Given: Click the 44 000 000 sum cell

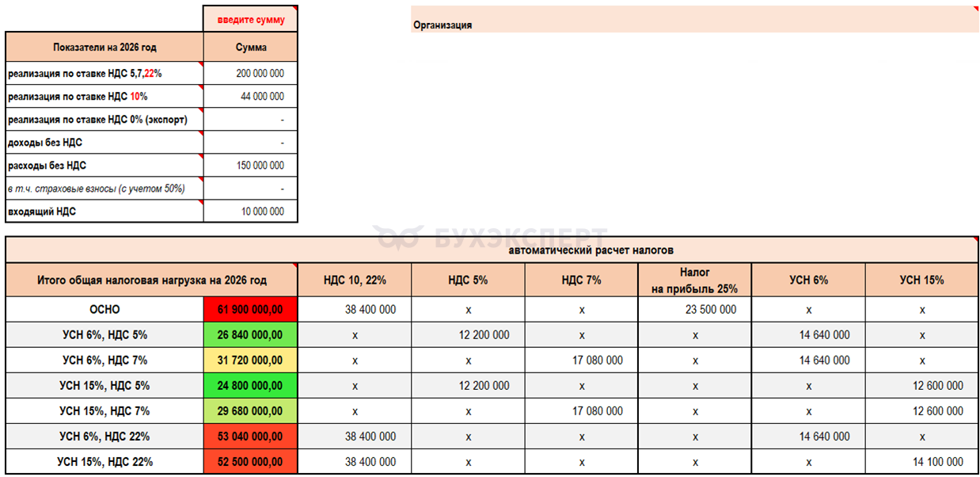Looking at the screenshot, I should (251, 97).
